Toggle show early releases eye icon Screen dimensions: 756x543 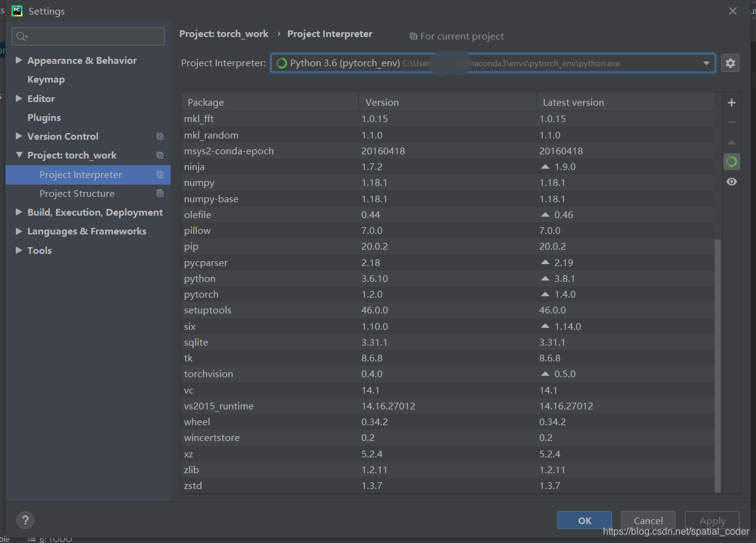[x=731, y=182]
